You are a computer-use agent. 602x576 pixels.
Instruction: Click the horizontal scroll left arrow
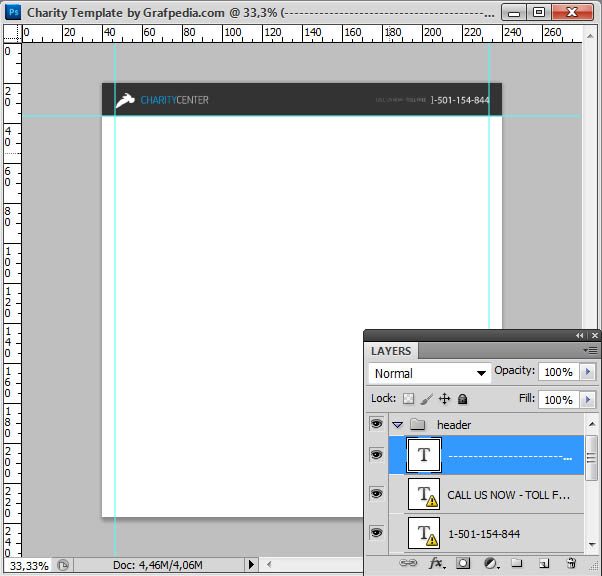click(x=269, y=564)
